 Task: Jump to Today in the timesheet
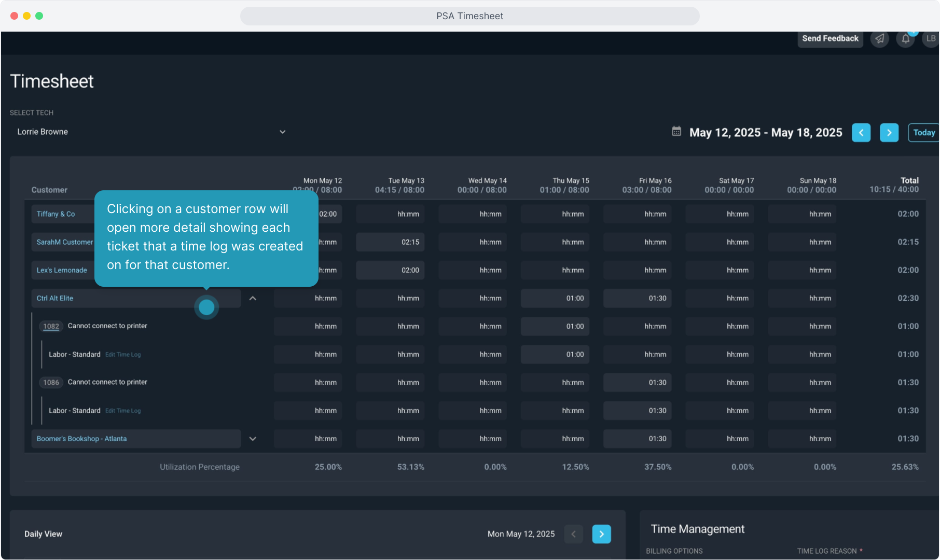[923, 133]
